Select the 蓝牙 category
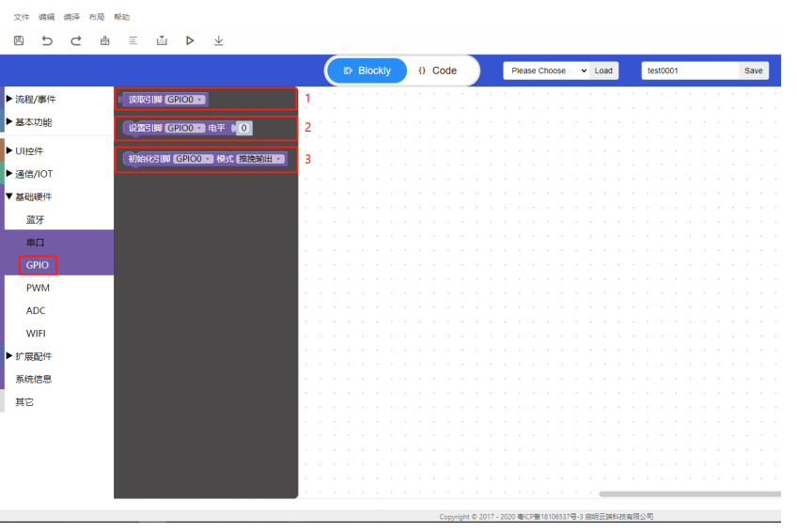Screen dimensions: 797x532 click(x=35, y=220)
